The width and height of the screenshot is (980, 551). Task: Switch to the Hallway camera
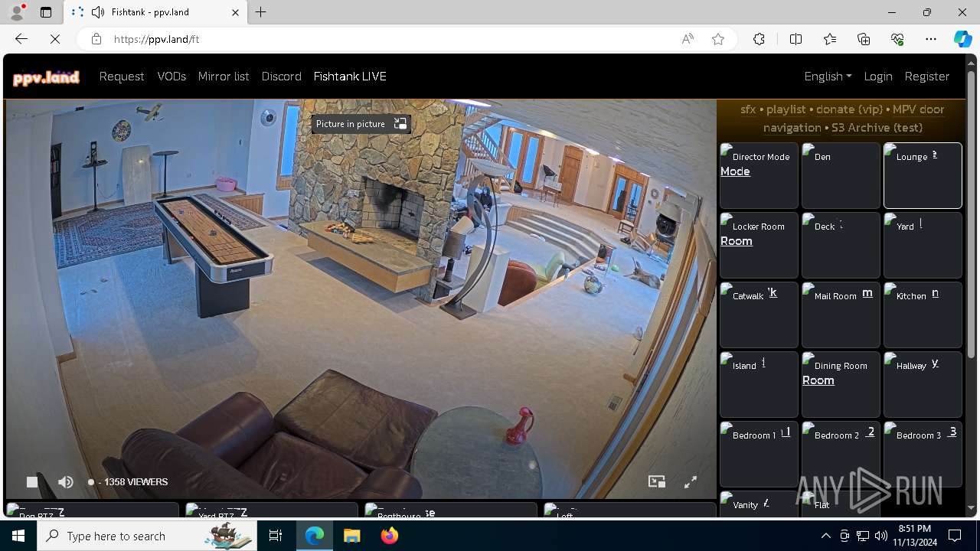[923, 384]
